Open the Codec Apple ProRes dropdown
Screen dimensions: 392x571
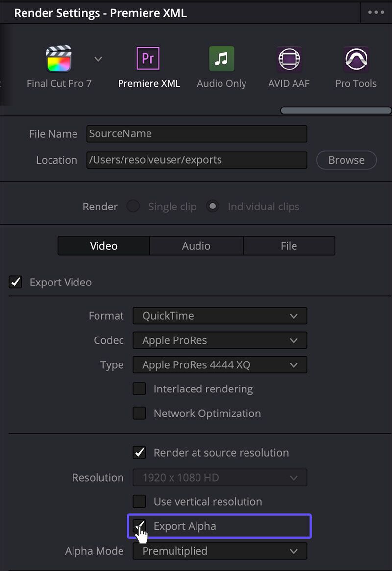pyautogui.click(x=220, y=340)
